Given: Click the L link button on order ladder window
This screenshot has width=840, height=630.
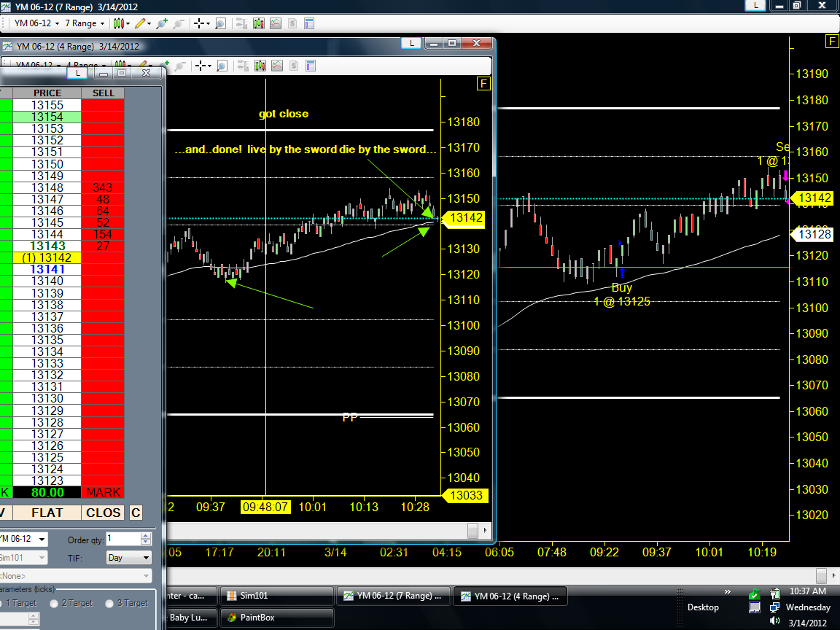Looking at the screenshot, I should pos(78,73).
